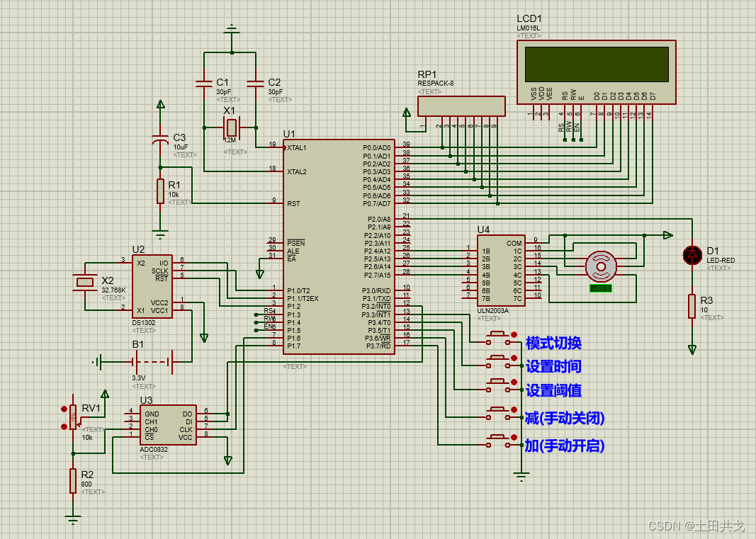This screenshot has height=539, width=756.
Task: Click the DS1302 label below U2
Action: tap(144, 322)
